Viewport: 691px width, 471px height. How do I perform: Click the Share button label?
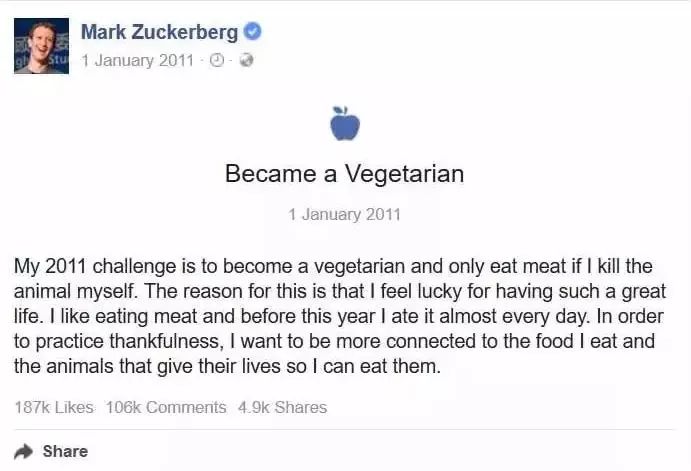tap(65, 452)
